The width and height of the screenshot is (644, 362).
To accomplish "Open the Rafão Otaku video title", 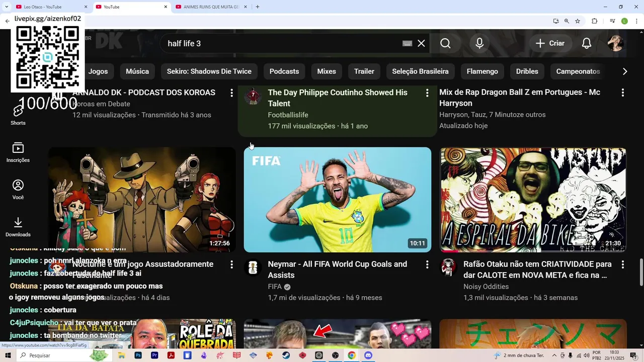I will pos(537,269).
